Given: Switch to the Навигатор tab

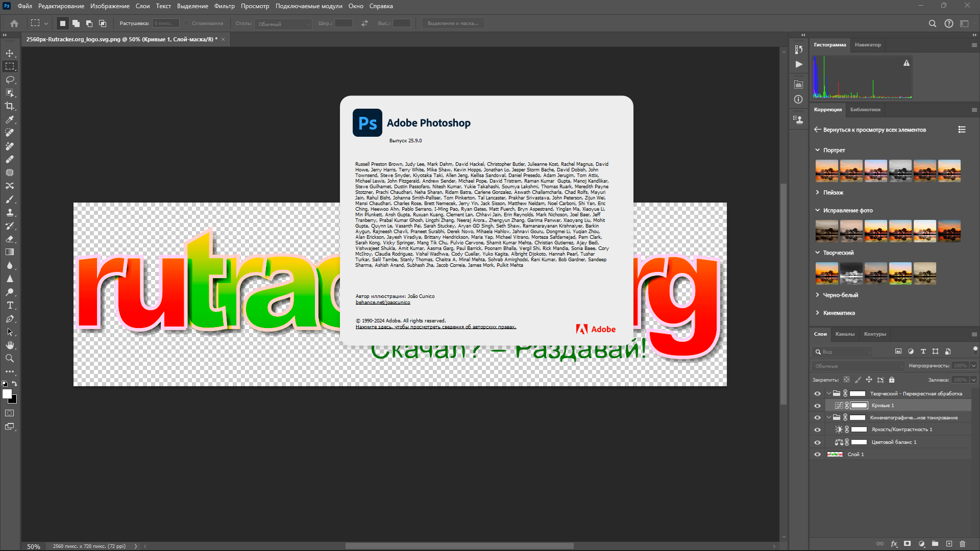Looking at the screenshot, I should coord(868,45).
